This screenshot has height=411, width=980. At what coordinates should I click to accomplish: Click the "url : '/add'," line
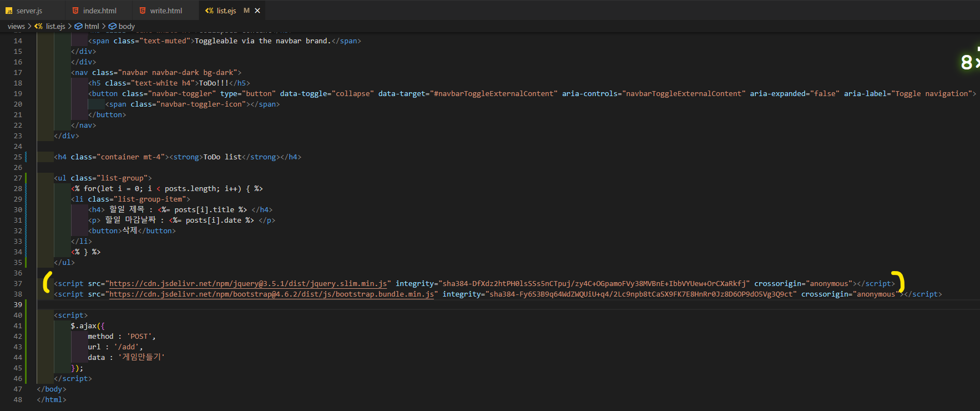pos(115,347)
